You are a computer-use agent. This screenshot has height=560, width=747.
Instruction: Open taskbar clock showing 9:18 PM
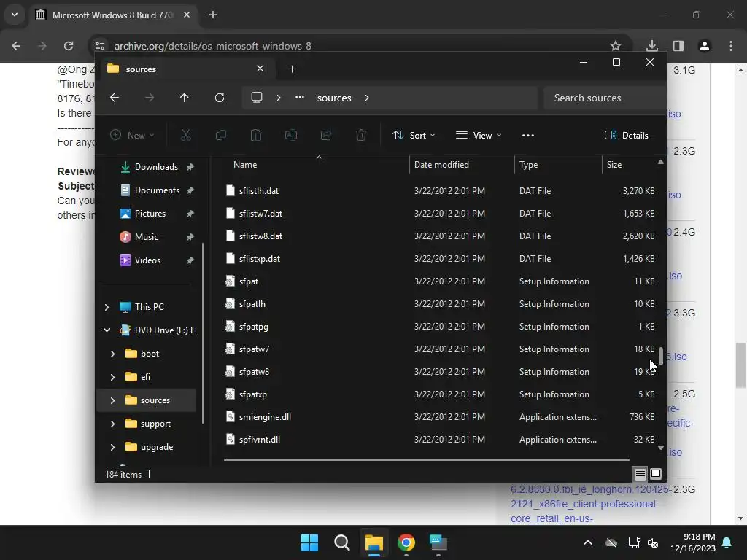point(693,542)
